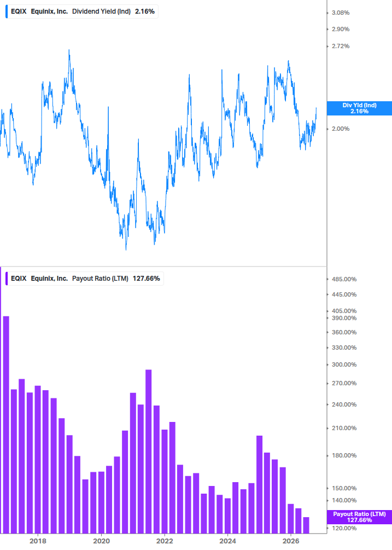Click the 360.00% payout axis value
This screenshot has width=392, height=550.
(x=344, y=332)
